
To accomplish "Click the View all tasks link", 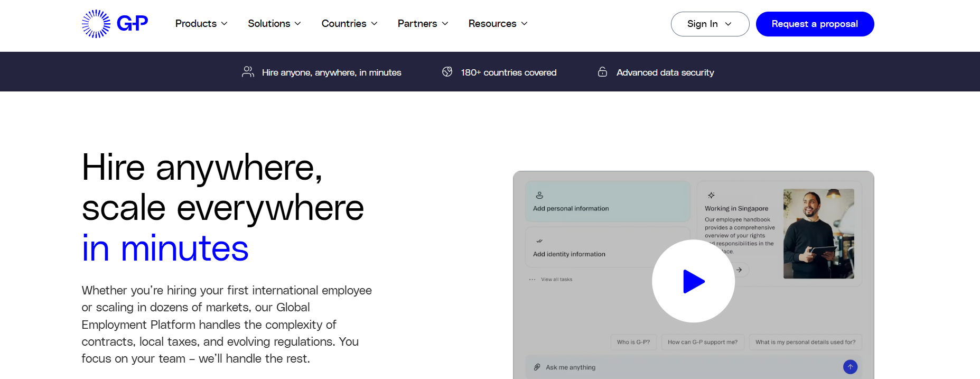I will 556,279.
